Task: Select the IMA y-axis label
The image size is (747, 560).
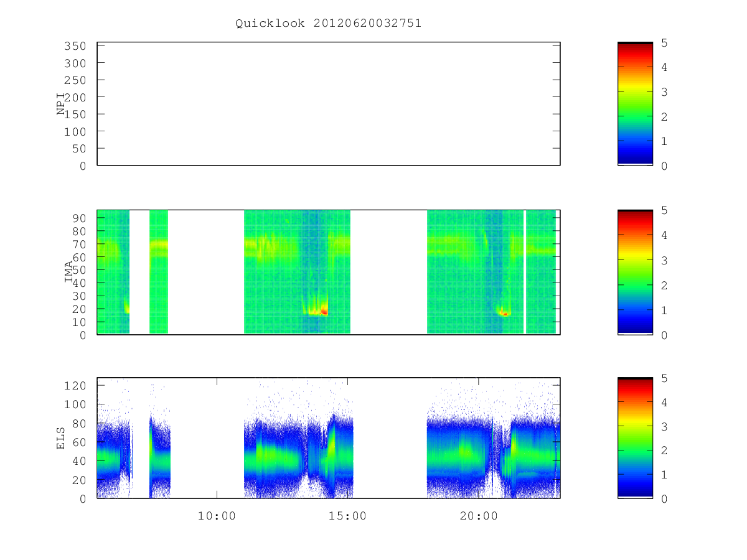Action: pyautogui.click(x=68, y=272)
